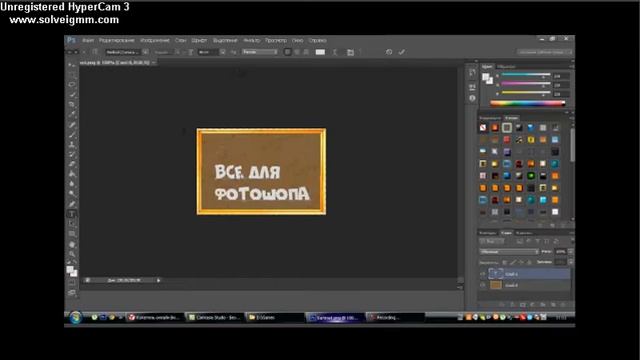Open the layer filter kind dropdown
The image size is (640, 360).
coord(491,242)
